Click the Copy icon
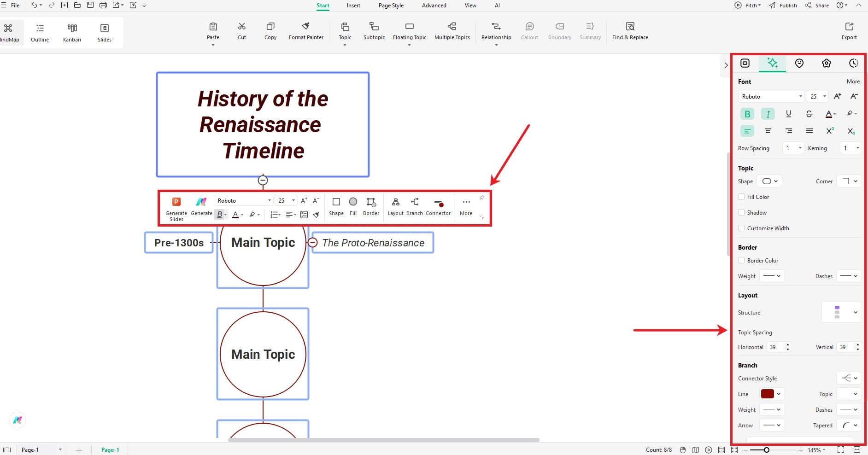Image resolution: width=868 pixels, height=455 pixels. 270,27
